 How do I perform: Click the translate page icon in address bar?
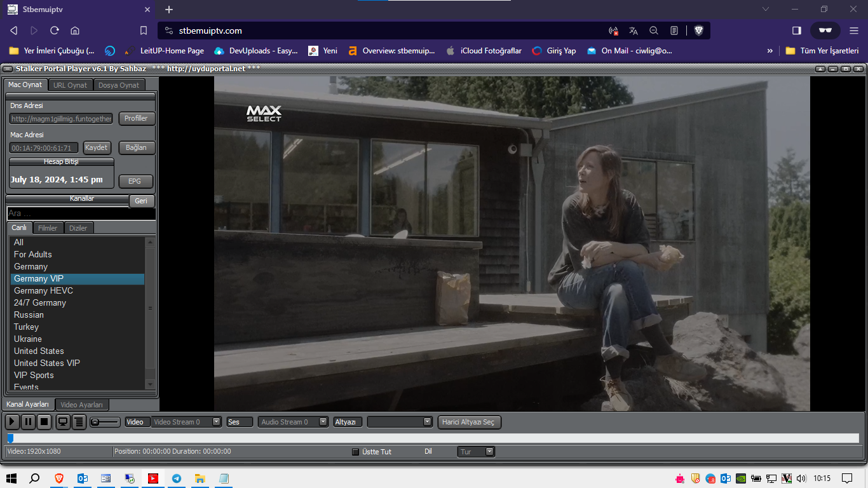[634, 30]
